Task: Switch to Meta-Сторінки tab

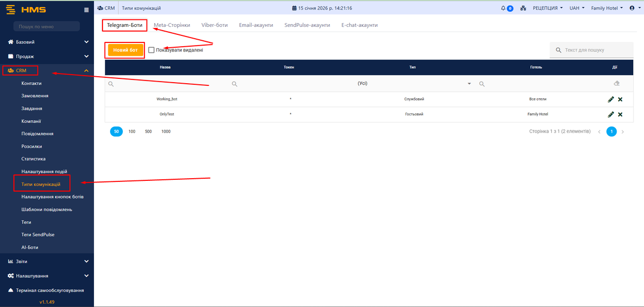Action: point(172,25)
